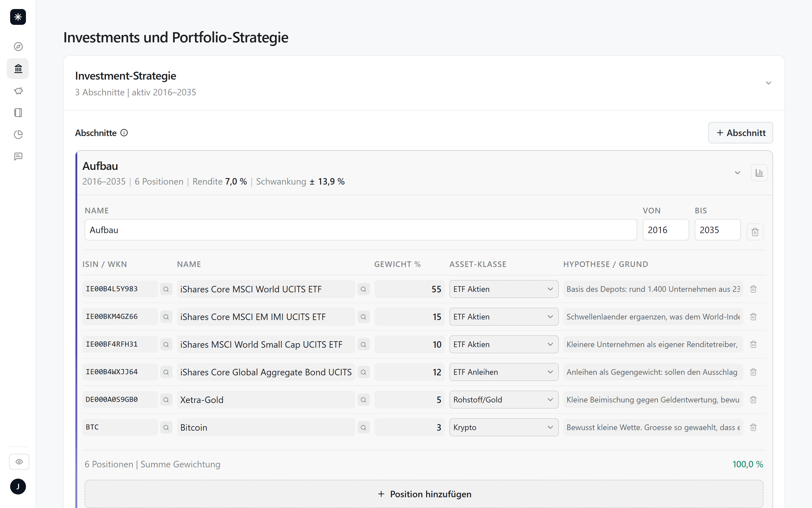Add a new Abschnitt

click(741, 133)
